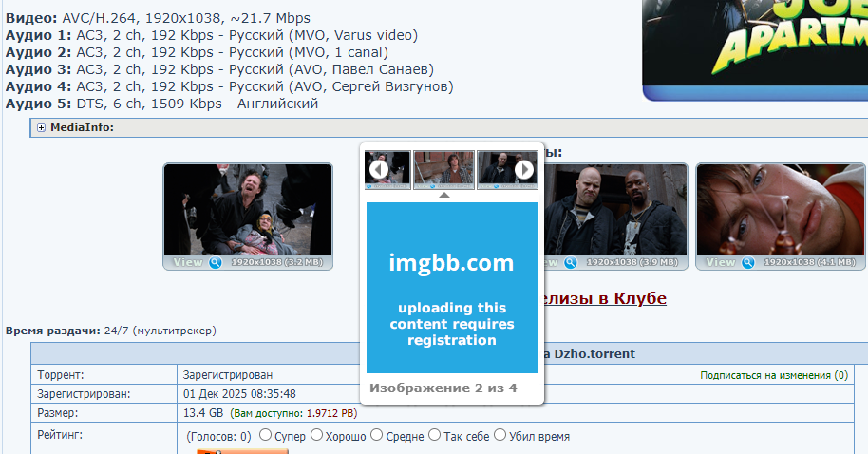The height and width of the screenshot is (454, 868).
Task: Click View label under the 3.2 MB screenshot
Action: tap(188, 262)
